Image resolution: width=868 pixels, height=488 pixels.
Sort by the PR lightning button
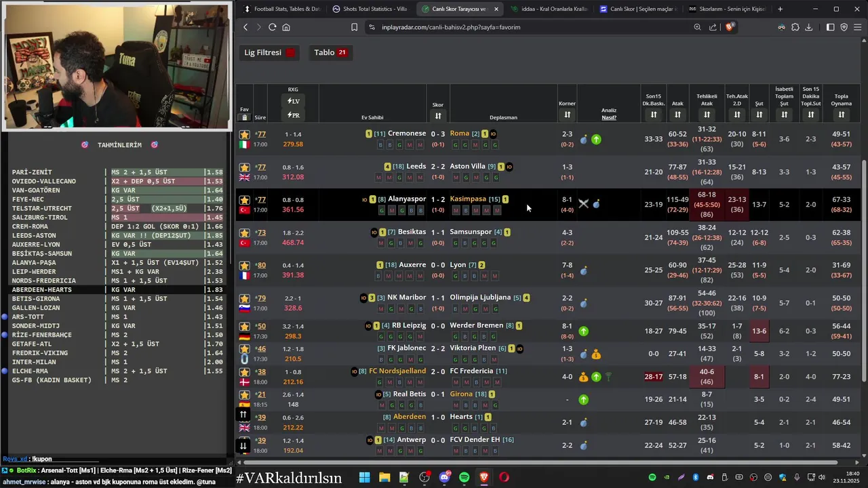coord(293,115)
